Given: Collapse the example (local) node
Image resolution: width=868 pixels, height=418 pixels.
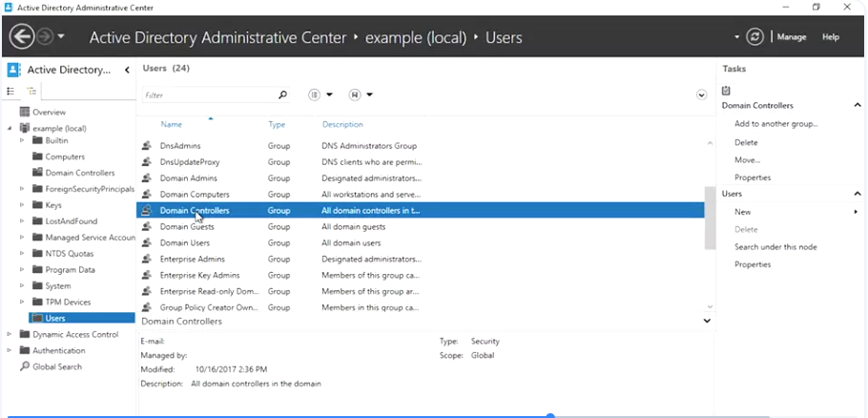Looking at the screenshot, I should point(10,129).
